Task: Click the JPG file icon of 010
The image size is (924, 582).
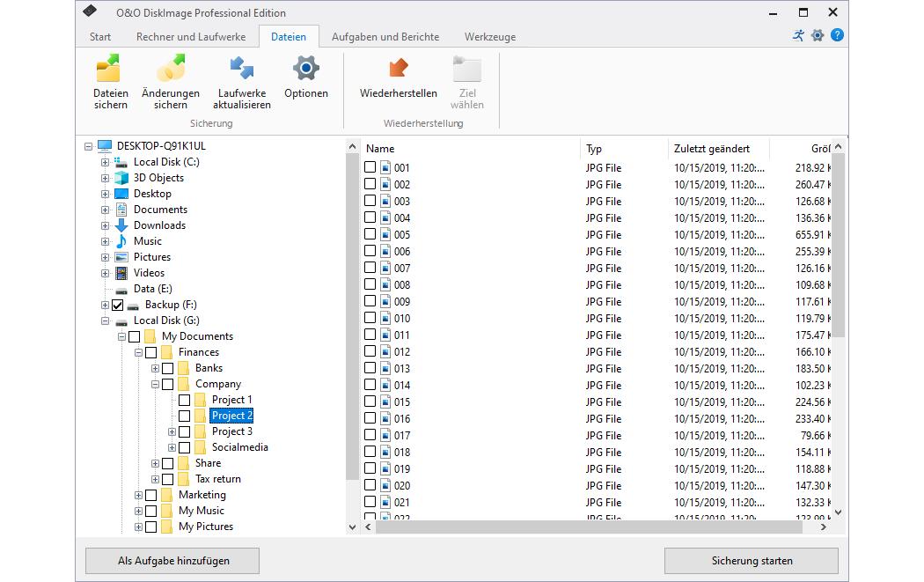Action: click(385, 319)
